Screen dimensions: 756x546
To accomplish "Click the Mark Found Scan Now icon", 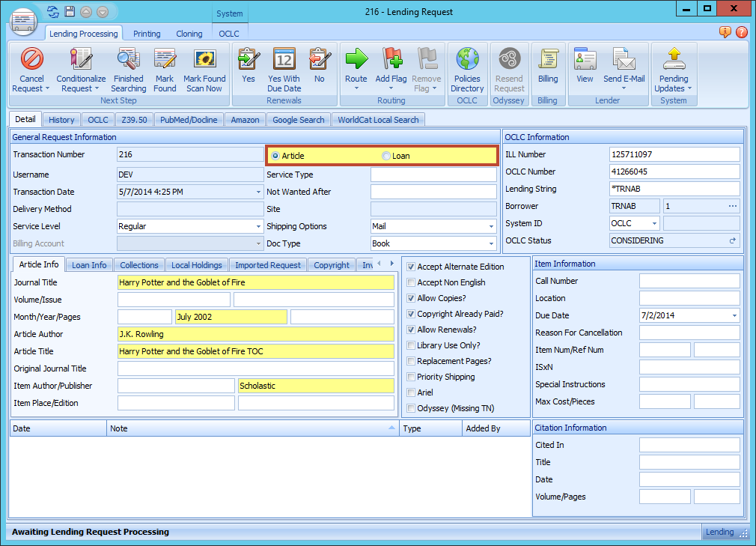I will click(x=204, y=68).
